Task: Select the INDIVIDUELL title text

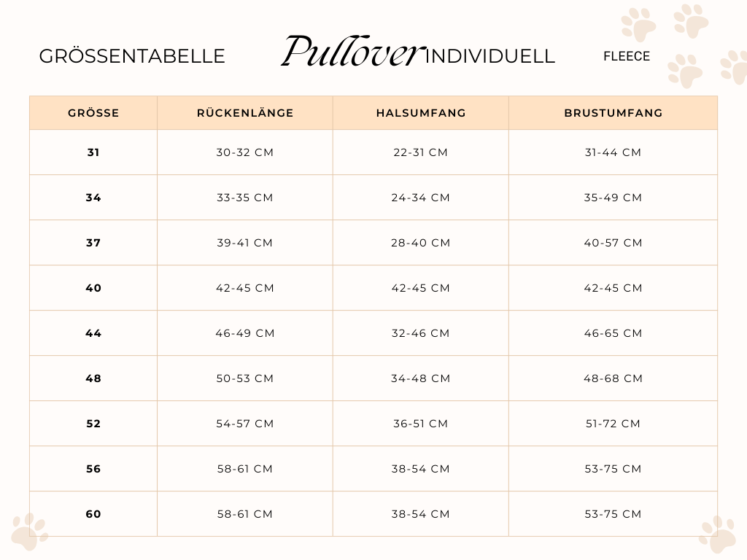Action: (489, 56)
